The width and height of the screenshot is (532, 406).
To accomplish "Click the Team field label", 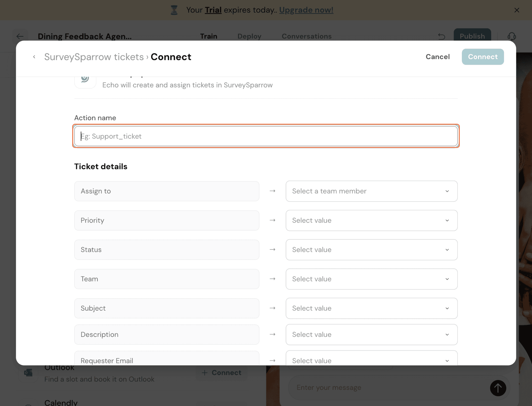I will coord(167,279).
